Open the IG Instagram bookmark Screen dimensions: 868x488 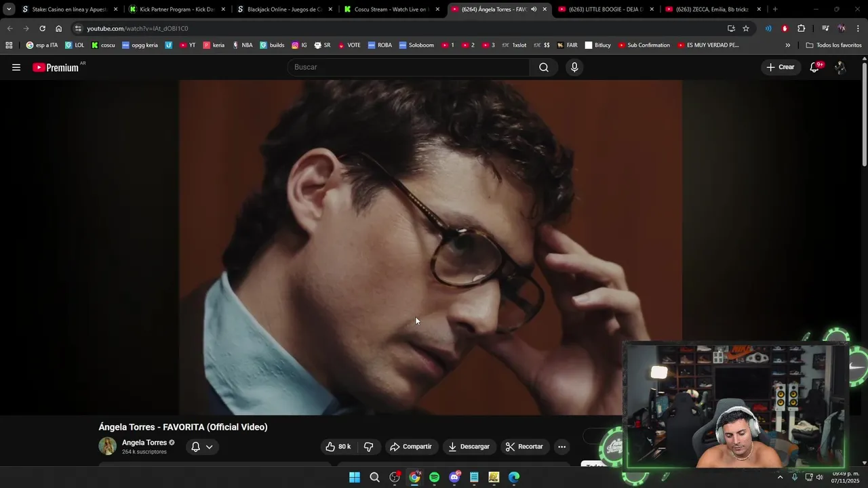coord(299,45)
